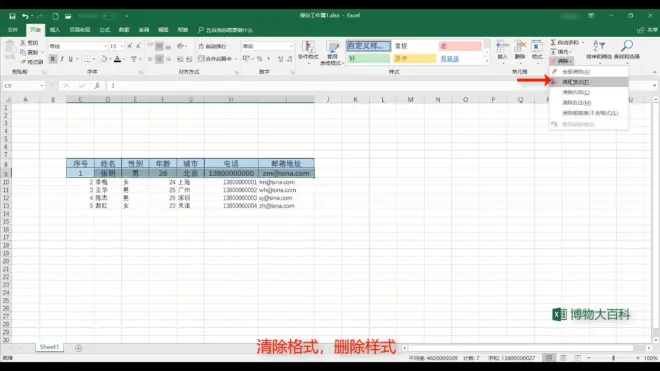Apply the Good (好) green cell style
660x371 pixels.
click(x=369, y=59)
